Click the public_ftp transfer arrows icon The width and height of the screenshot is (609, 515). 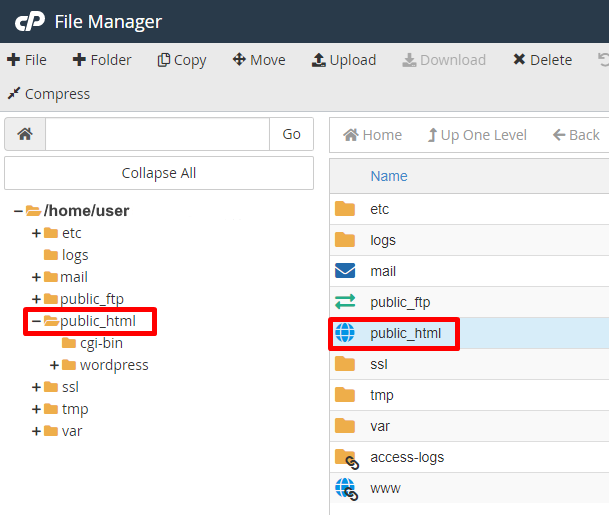click(345, 302)
